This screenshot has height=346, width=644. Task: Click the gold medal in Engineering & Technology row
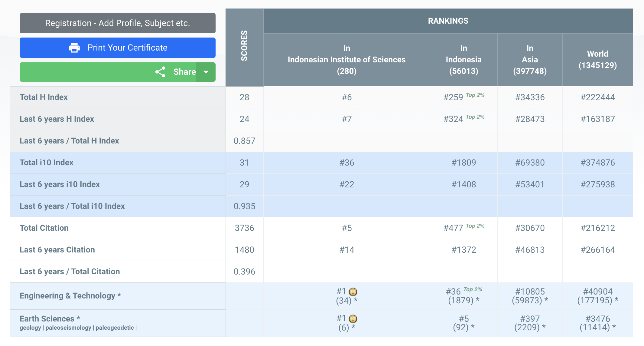pyautogui.click(x=353, y=292)
